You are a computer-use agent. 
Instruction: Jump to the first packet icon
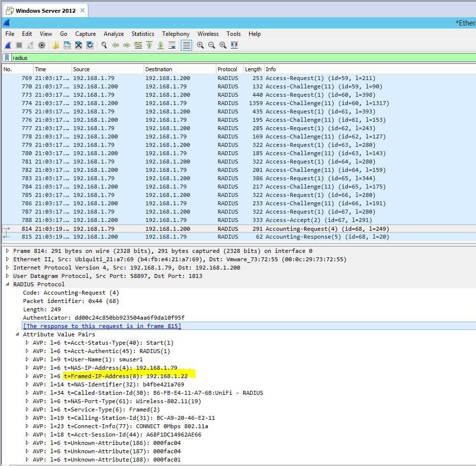point(149,45)
